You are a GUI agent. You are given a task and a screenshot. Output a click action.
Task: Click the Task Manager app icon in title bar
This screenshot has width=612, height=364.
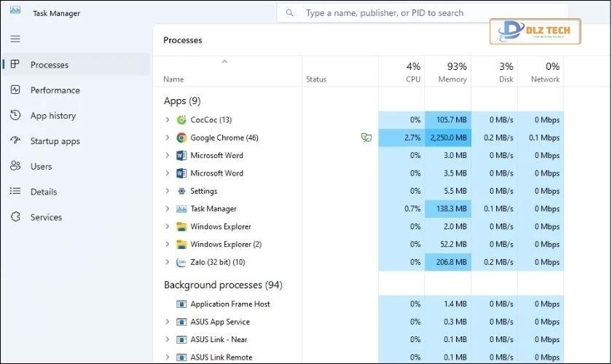[15, 9]
